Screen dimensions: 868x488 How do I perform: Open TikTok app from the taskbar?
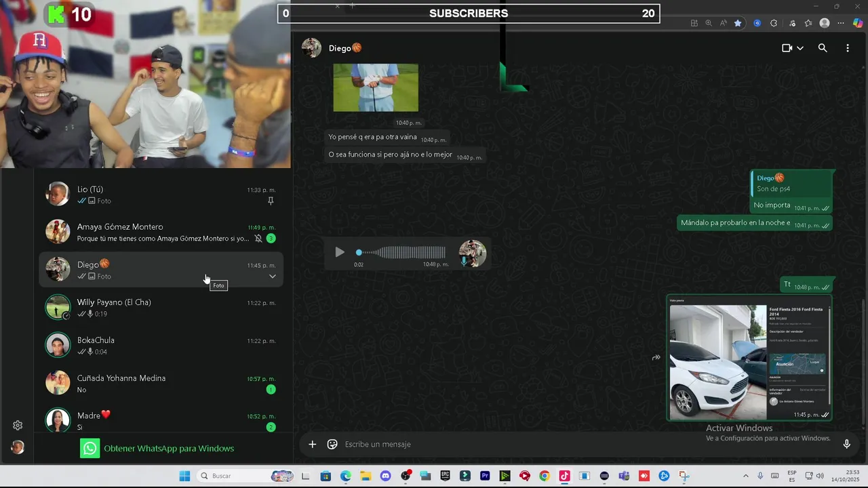point(564,476)
